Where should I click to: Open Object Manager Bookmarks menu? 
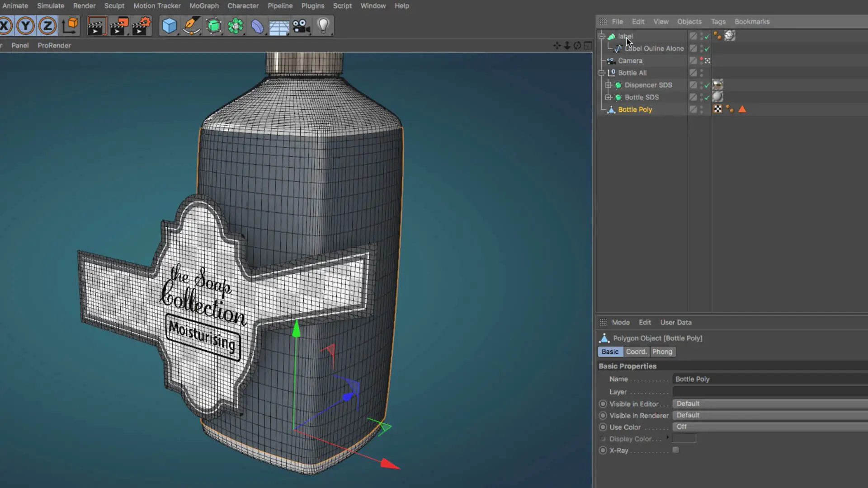click(752, 22)
